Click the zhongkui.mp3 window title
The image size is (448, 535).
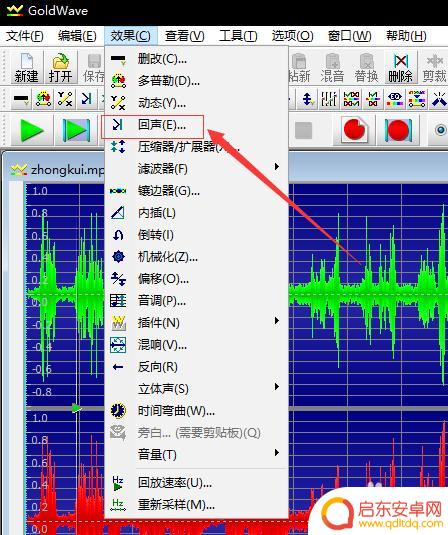click(x=67, y=170)
